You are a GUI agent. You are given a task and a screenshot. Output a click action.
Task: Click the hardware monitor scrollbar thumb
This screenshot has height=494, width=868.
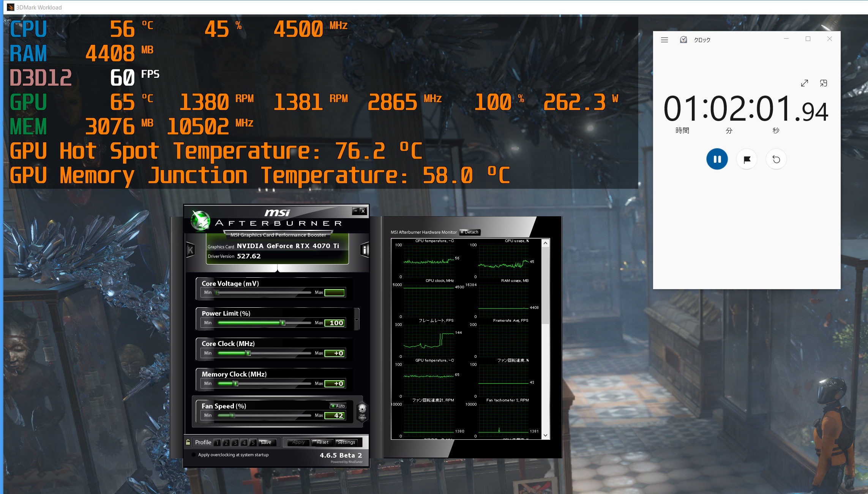pos(545,286)
